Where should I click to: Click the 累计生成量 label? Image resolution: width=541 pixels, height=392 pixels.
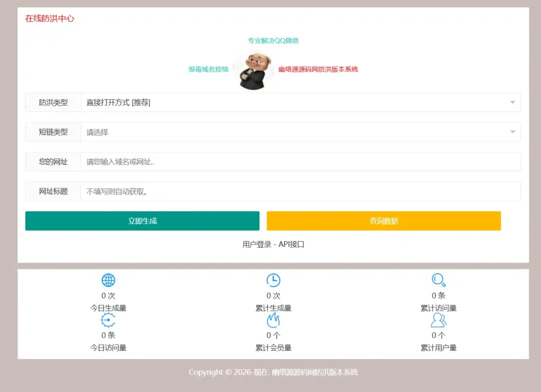[x=273, y=308]
